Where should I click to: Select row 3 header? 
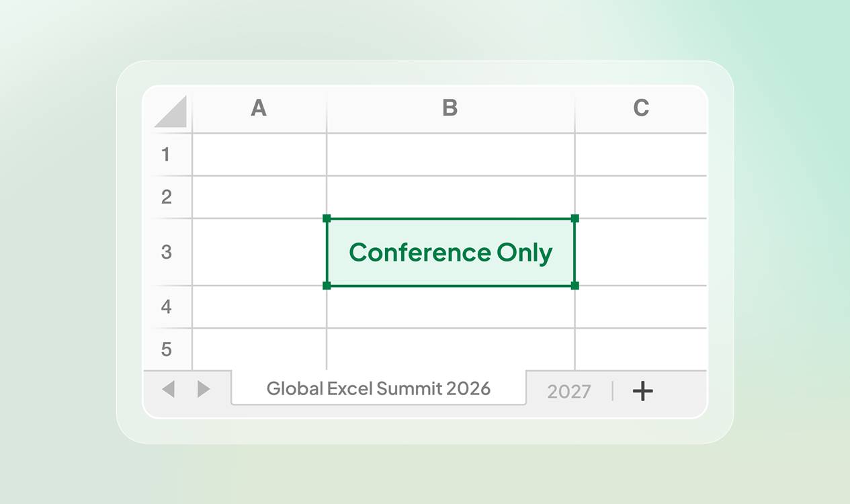[x=167, y=252]
